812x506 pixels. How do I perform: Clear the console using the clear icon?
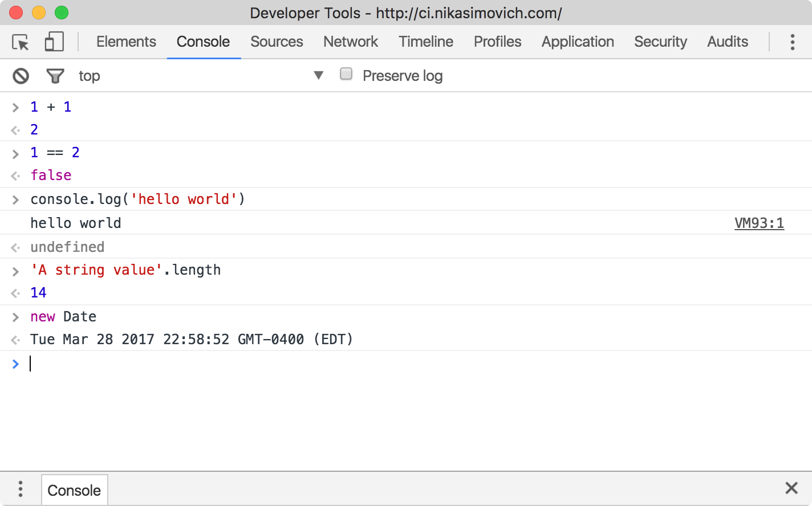point(20,75)
